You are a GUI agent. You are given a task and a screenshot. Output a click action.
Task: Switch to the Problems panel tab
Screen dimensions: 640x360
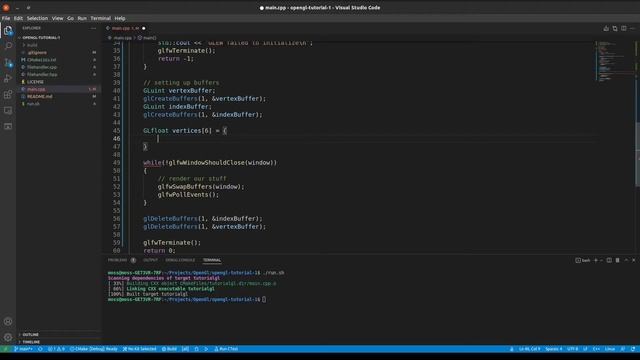pyautogui.click(x=118, y=260)
